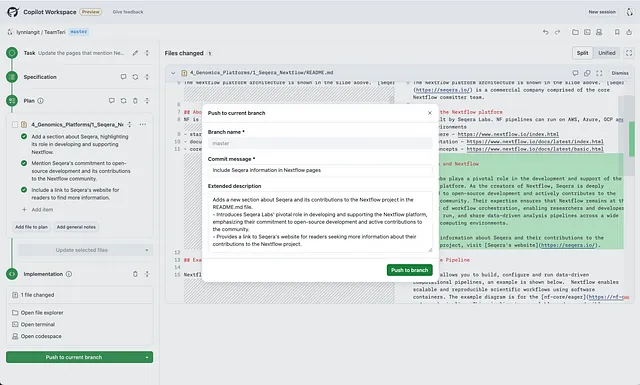Open the Update selected files dropdown arrow
This screenshot has height=385, width=640.
147,250
